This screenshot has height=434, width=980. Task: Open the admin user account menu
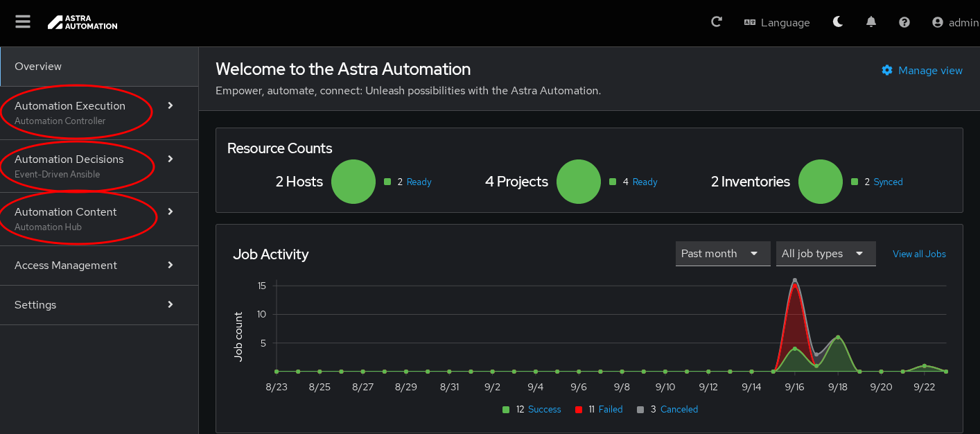tap(955, 22)
